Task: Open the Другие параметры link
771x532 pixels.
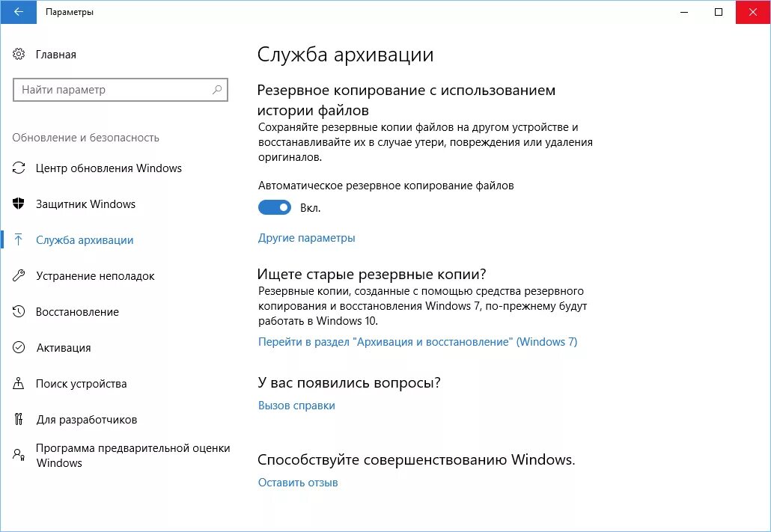Action: point(306,238)
